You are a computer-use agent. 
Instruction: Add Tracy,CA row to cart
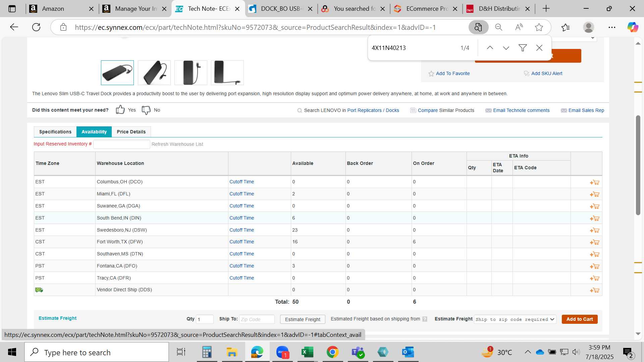[594, 278]
